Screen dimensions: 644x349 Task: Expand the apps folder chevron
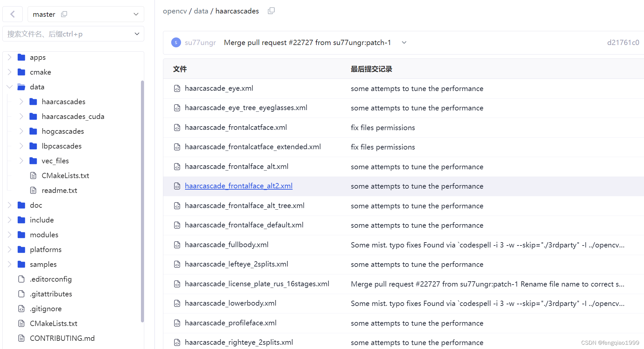pyautogui.click(x=10, y=57)
